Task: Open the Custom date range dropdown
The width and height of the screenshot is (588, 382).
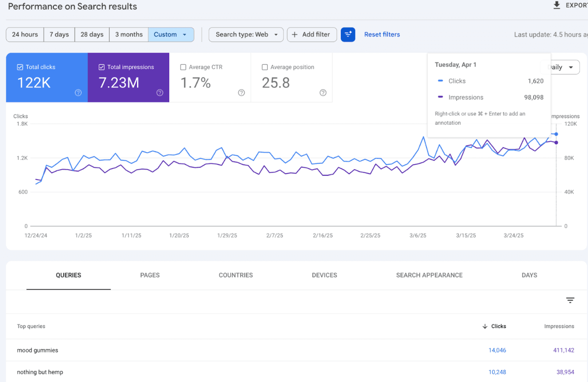Action: tap(171, 35)
